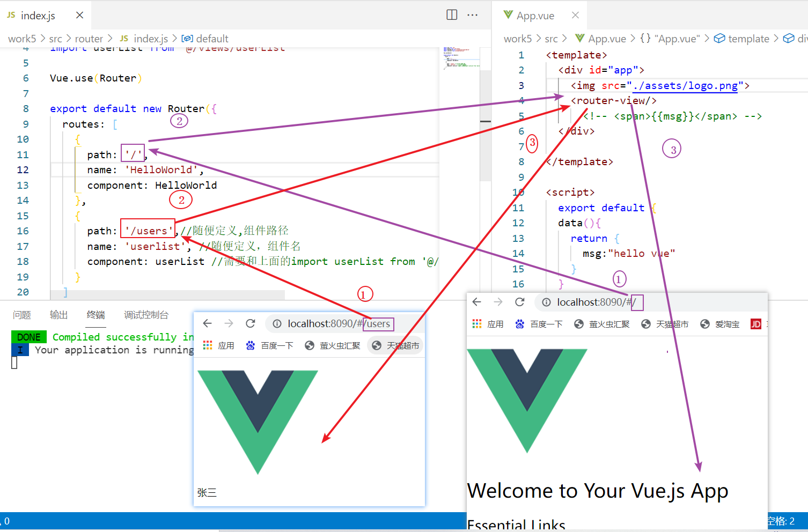
Task: Open 天猫超市 bookmark in right browser
Action: point(665,324)
